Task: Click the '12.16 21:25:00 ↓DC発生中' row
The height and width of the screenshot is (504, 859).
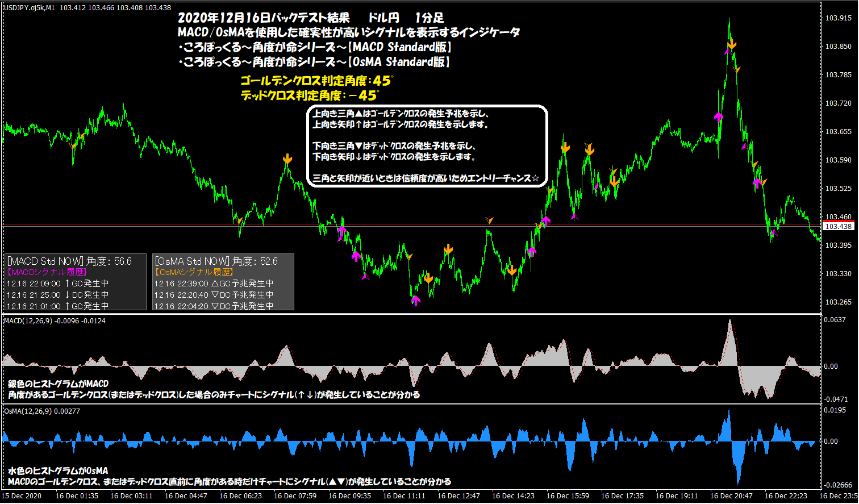Action: pos(58,295)
